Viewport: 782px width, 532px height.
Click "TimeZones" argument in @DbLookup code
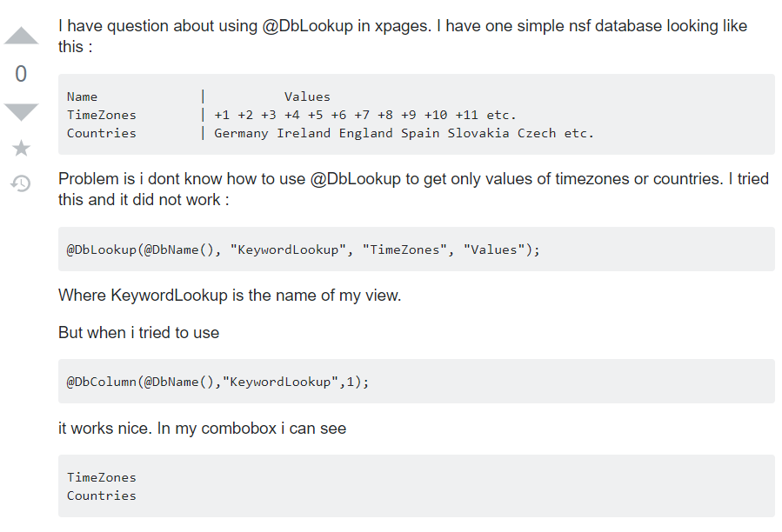pyautogui.click(x=409, y=249)
